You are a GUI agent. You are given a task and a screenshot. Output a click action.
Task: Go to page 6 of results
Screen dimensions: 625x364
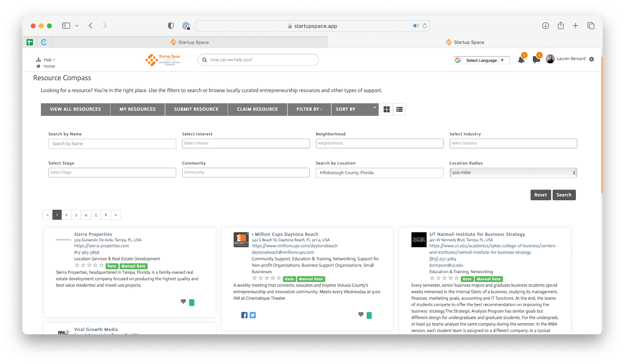pos(106,215)
